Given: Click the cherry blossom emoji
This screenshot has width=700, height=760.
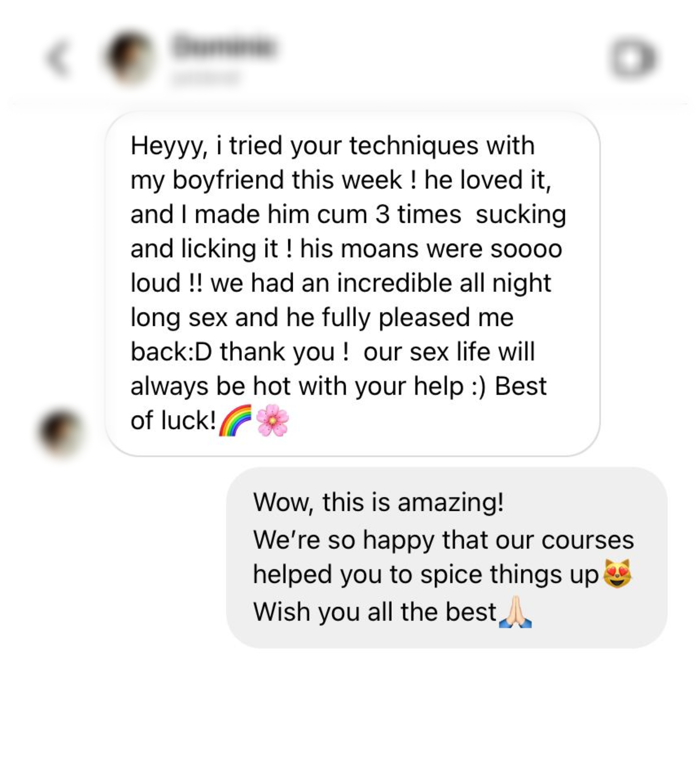Looking at the screenshot, I should (x=272, y=421).
